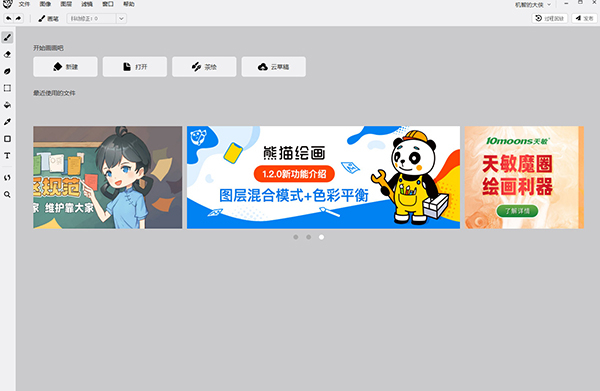600x391 pixels.
Task: Select the rotate canvas tool
Action: (x=7, y=178)
